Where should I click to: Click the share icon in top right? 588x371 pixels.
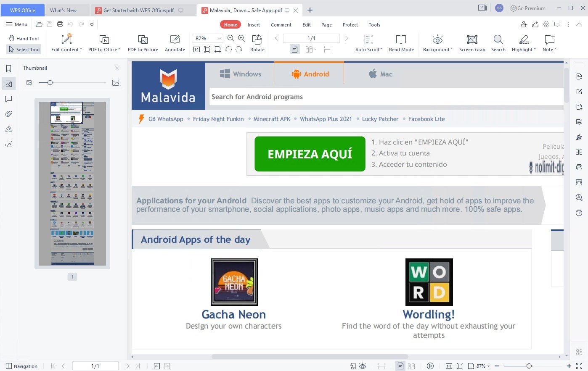(535, 24)
